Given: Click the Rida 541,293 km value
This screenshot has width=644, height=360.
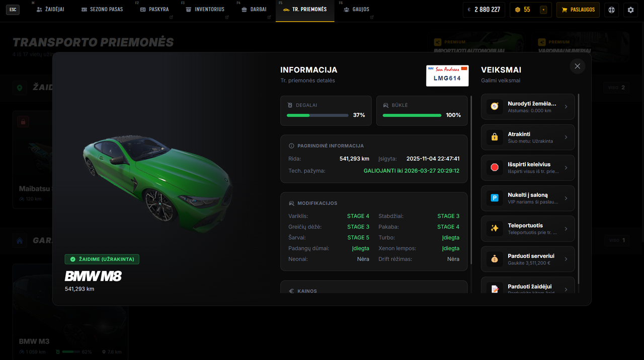Looking at the screenshot, I should [354, 159].
